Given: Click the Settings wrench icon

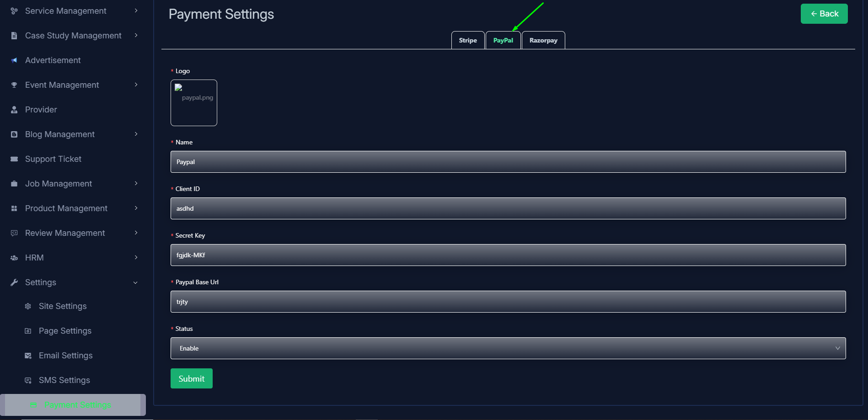Looking at the screenshot, I should tap(14, 282).
